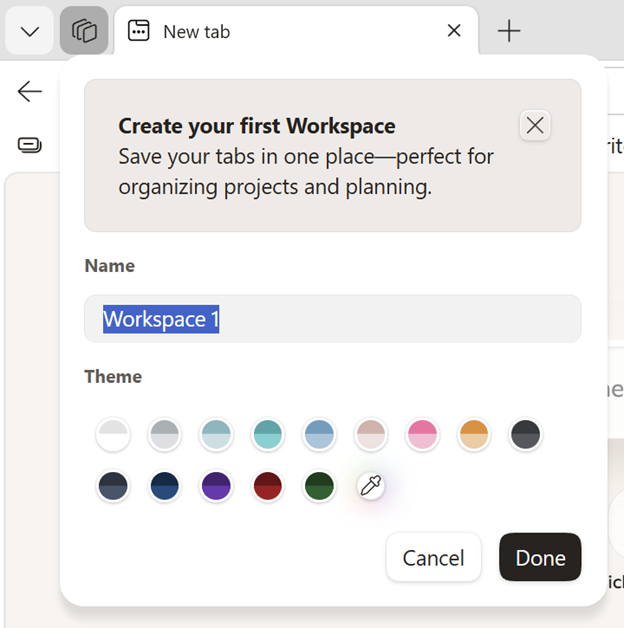Choose the slate gray-blue dark theme swatch

pyautogui.click(x=113, y=486)
